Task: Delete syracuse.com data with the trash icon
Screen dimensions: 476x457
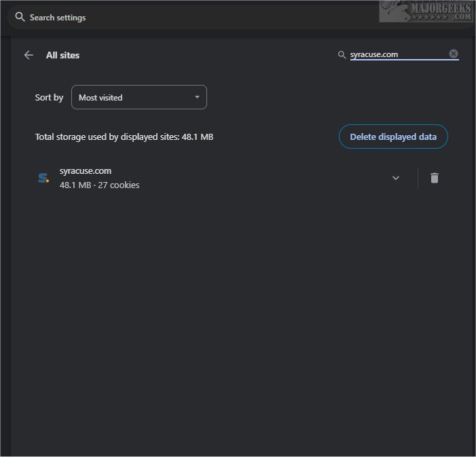Action: (435, 178)
